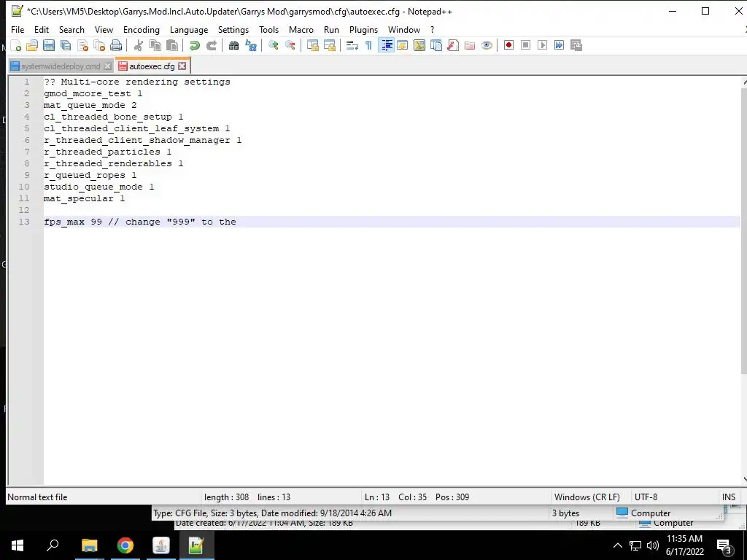Zoom out with the magnifier minus icon
This screenshot has width=747, height=560.
(290, 45)
